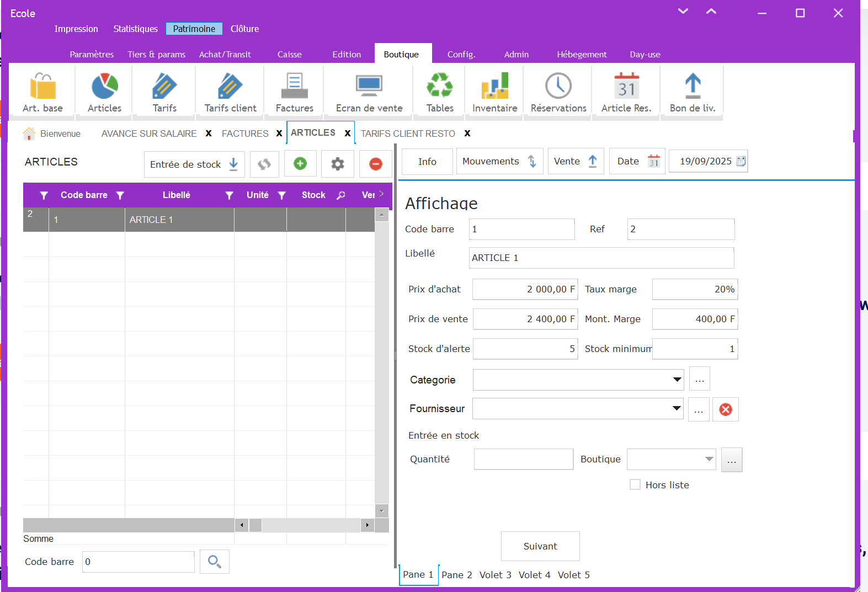Click the Entrée de stock button
The width and height of the screenshot is (868, 592).
tap(194, 164)
